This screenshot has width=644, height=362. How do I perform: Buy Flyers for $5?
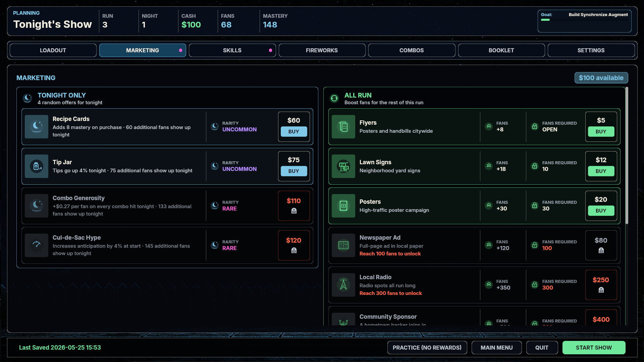601,132
